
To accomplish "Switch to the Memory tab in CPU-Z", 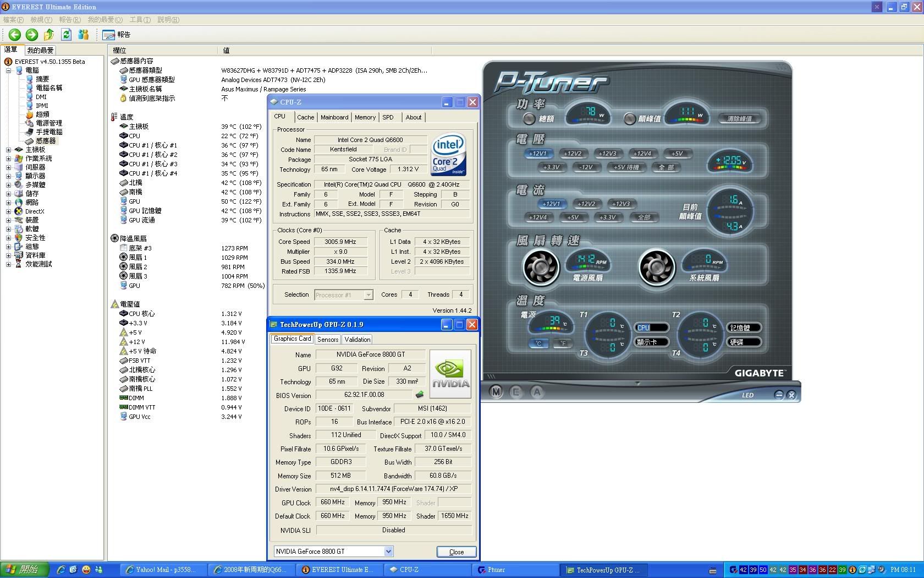I will click(x=365, y=117).
